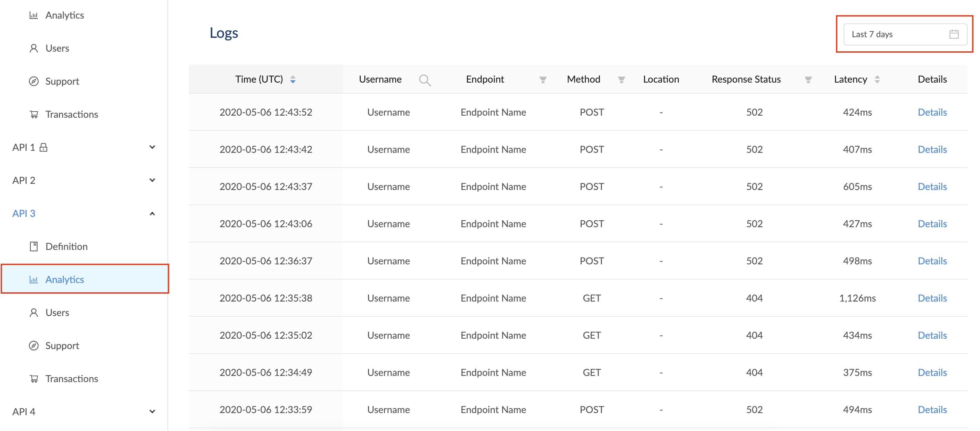
Task: Click the calendar icon in date picker
Action: 953,34
